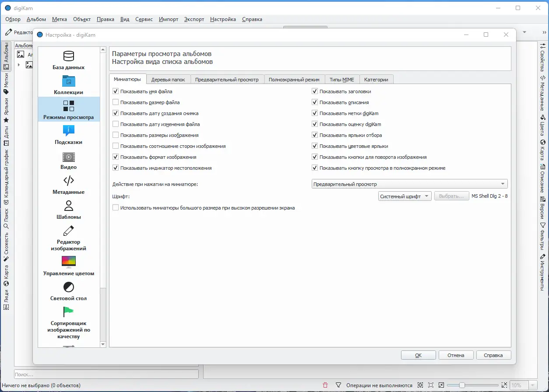The height and width of the screenshot is (392, 549).
Task: Click the Поиск... search field
Action: point(106,374)
